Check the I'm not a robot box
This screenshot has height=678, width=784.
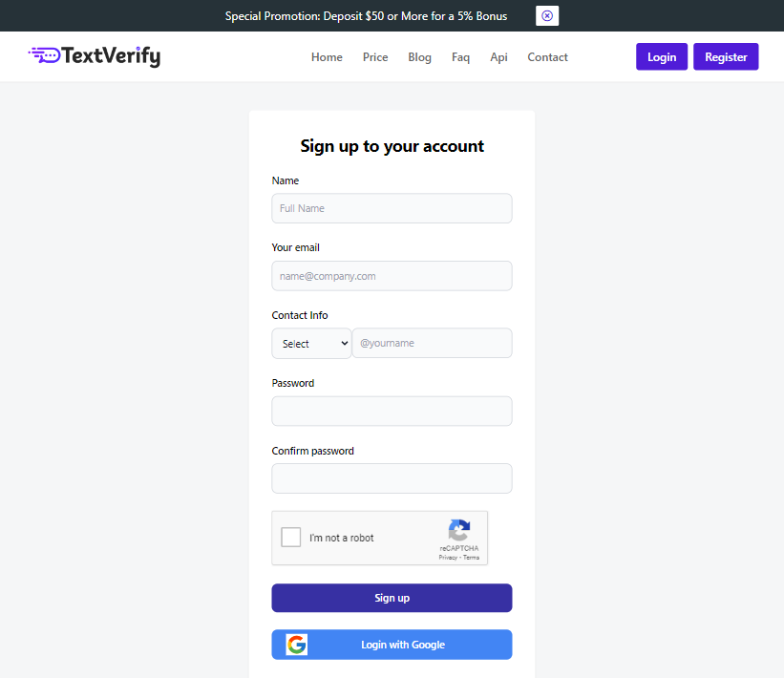291,538
